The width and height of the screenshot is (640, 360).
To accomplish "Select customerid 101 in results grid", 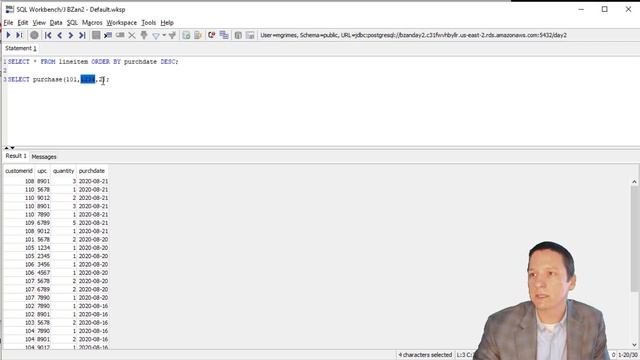I will 19,240.
